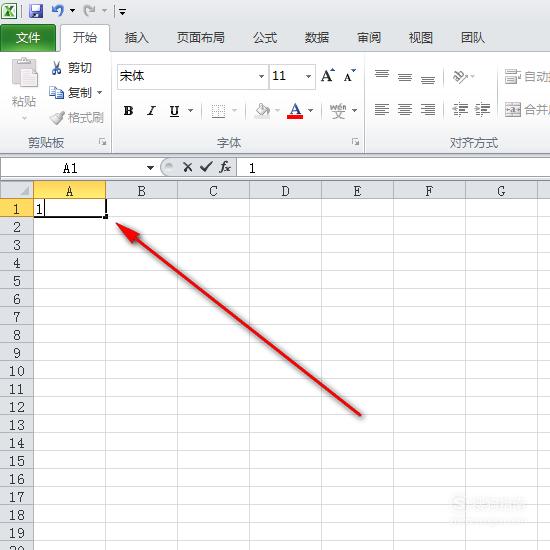
Task: Expand the font size dropdown arrow
Action: (308, 76)
